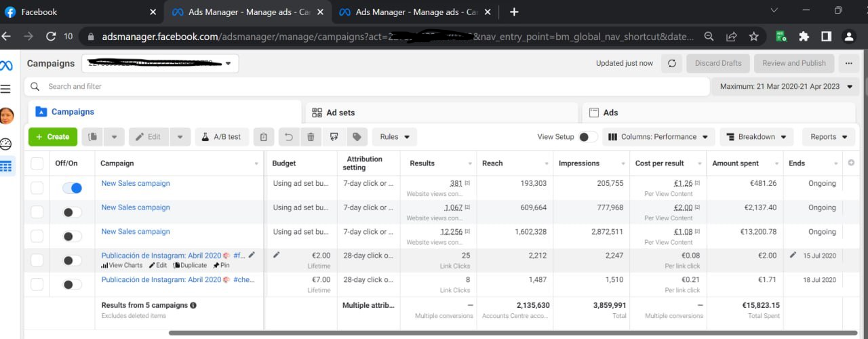
Task: Tick the checkbox for the €481.26 New Sales campaign
Action: [37, 188]
